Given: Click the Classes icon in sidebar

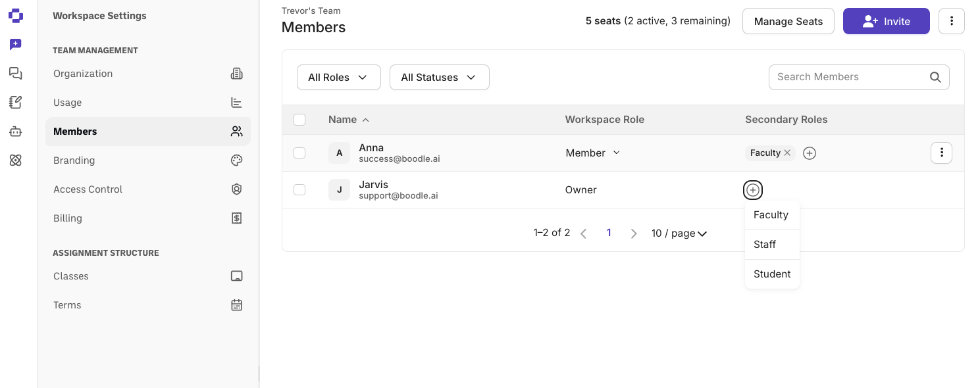Looking at the screenshot, I should (237, 276).
